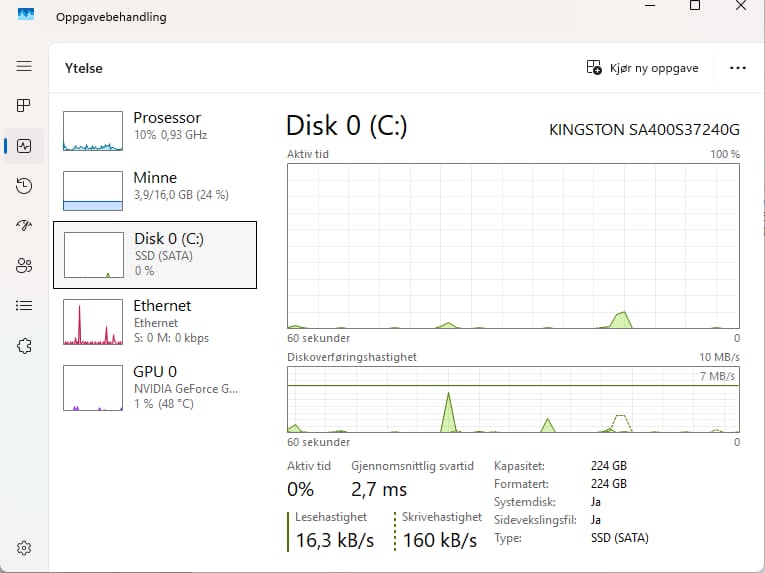Click the Systemdisk Ja value

tap(596, 502)
